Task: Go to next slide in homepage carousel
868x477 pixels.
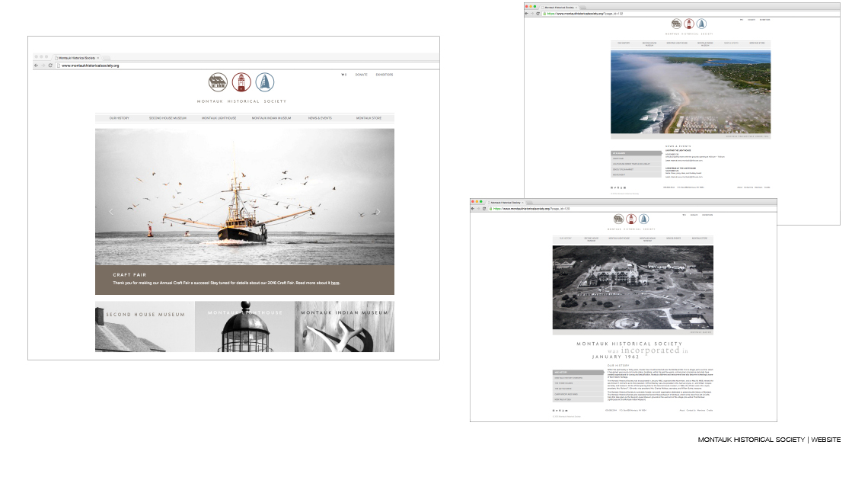Action: [x=378, y=212]
